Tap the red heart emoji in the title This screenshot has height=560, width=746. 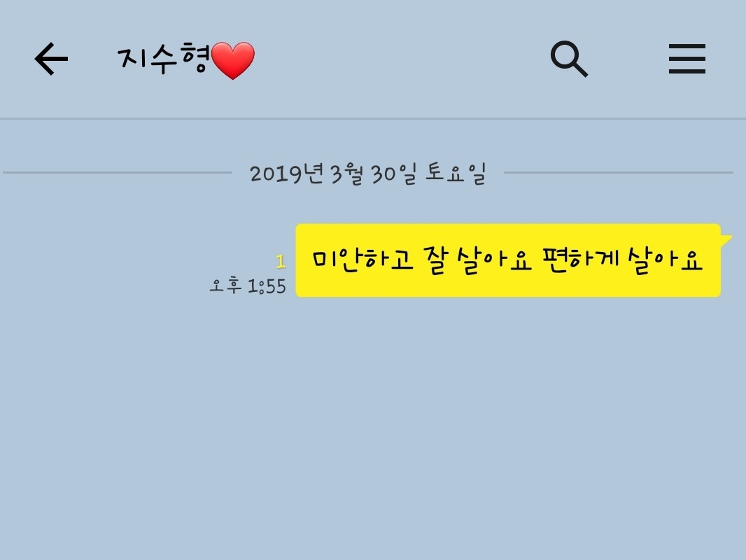[x=232, y=60]
